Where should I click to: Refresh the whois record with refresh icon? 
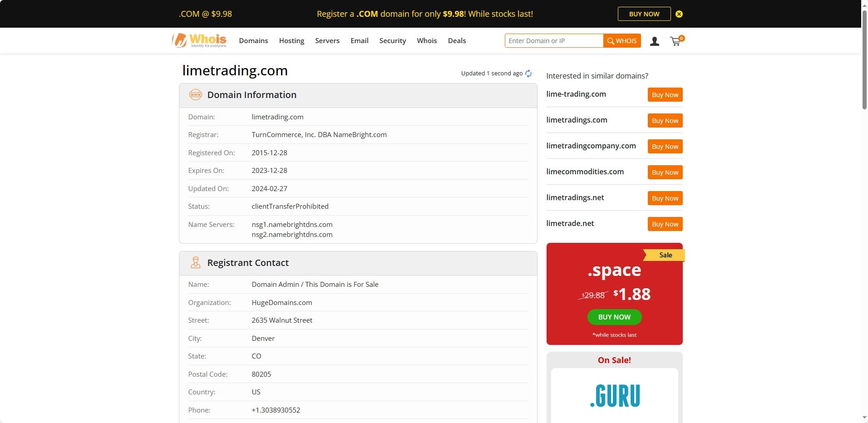click(x=528, y=74)
